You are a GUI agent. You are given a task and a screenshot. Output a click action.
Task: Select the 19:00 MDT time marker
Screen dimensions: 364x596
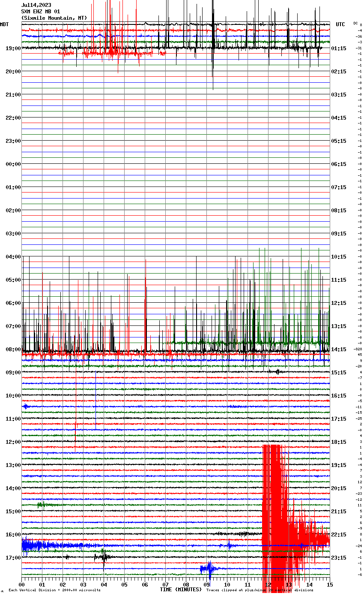[x=13, y=48]
